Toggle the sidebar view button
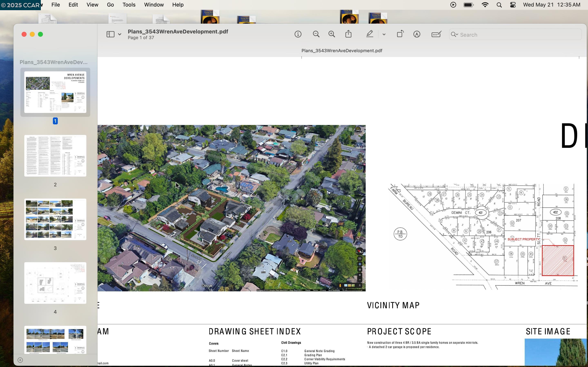The height and width of the screenshot is (367, 588). (110, 34)
